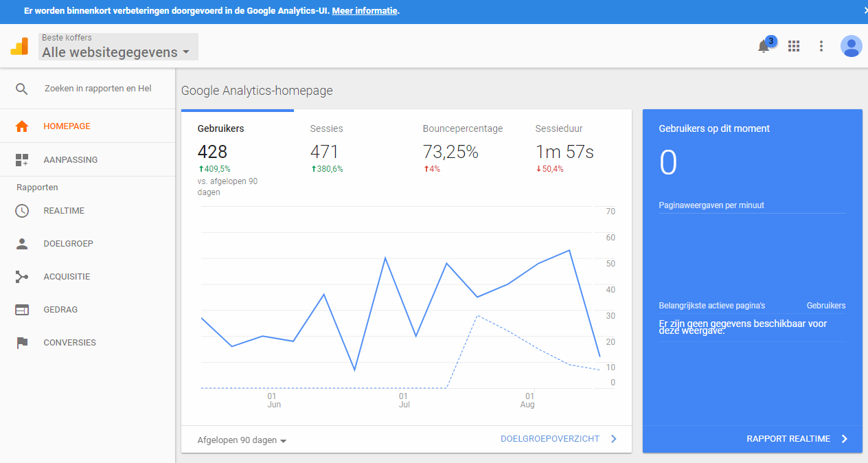Screen dimensions: 868x463
Task: Click the Gebruikers op dit moment heading
Action: 714,128
